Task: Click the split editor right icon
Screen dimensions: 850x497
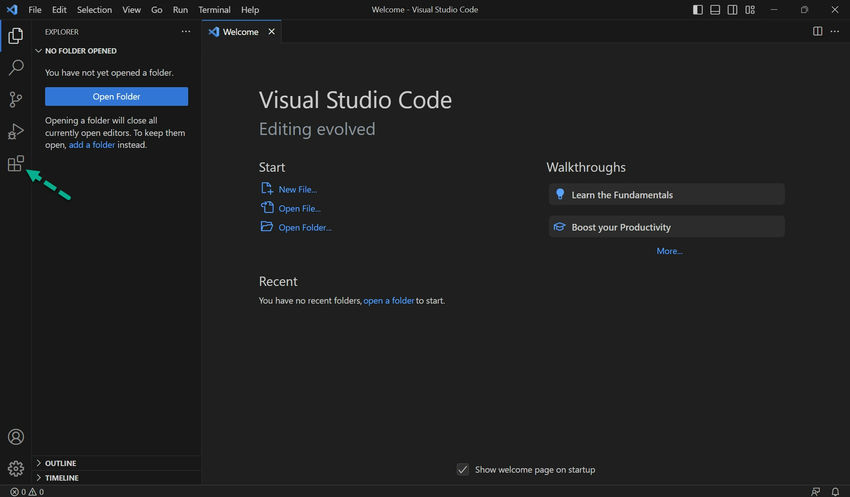Action: click(817, 32)
